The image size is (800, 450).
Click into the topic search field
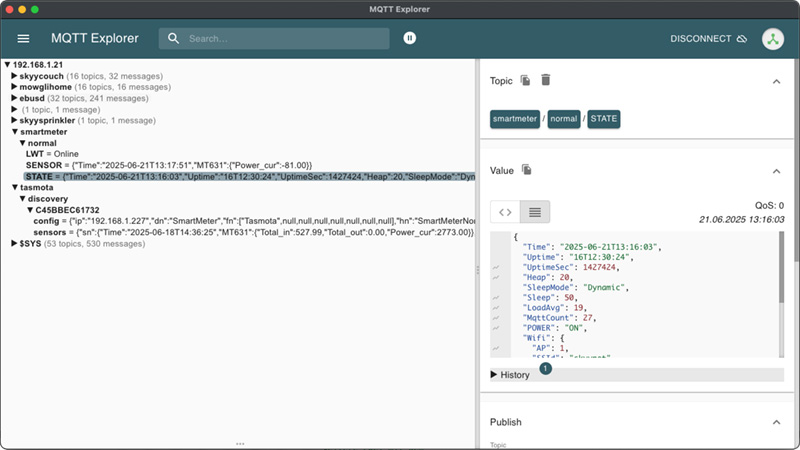280,39
